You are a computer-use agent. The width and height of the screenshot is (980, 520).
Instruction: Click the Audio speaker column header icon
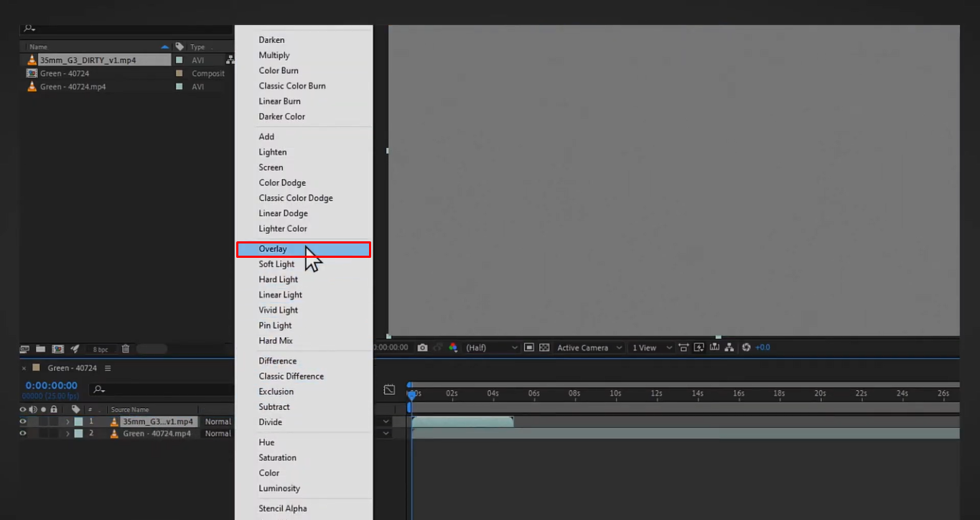(x=33, y=409)
